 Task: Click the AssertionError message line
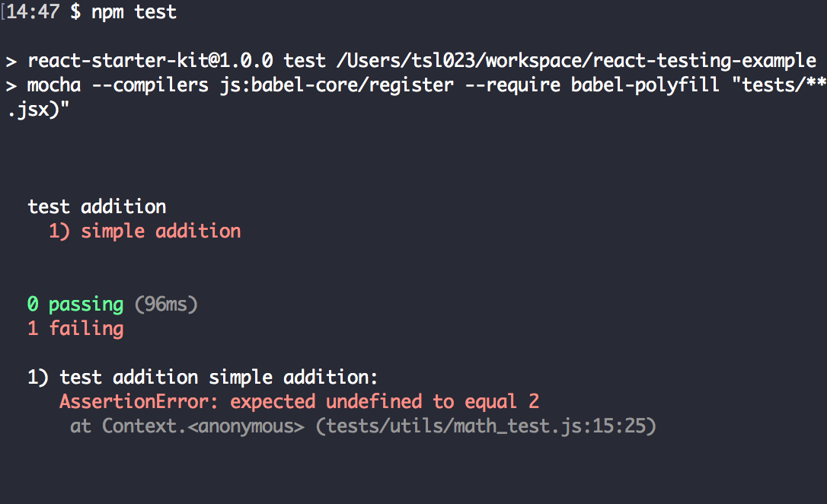[299, 402]
